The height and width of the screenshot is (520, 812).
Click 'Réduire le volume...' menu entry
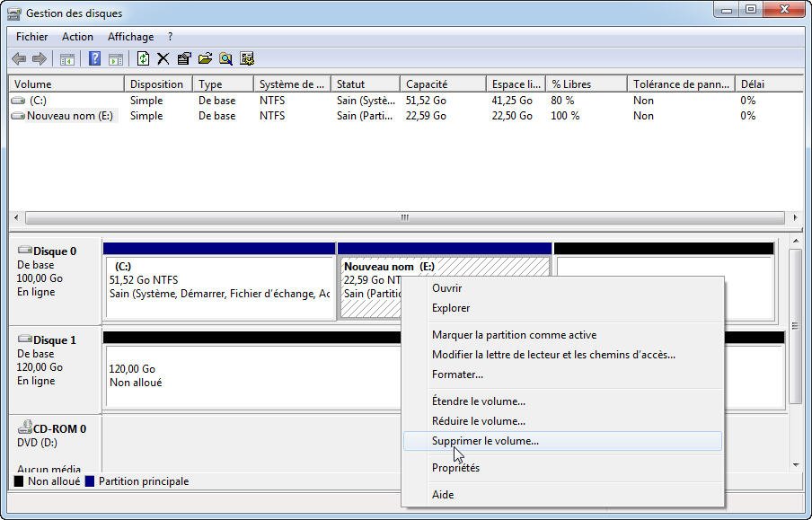478,421
